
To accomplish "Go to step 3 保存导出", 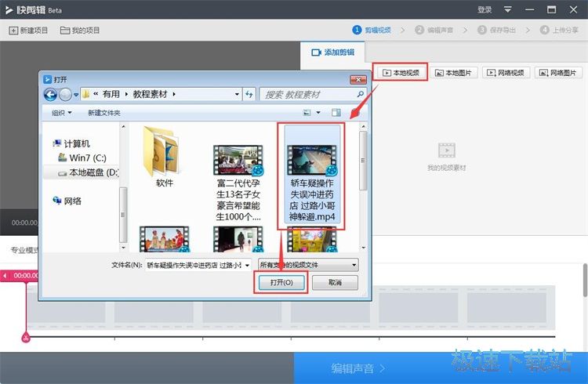I will (x=496, y=30).
